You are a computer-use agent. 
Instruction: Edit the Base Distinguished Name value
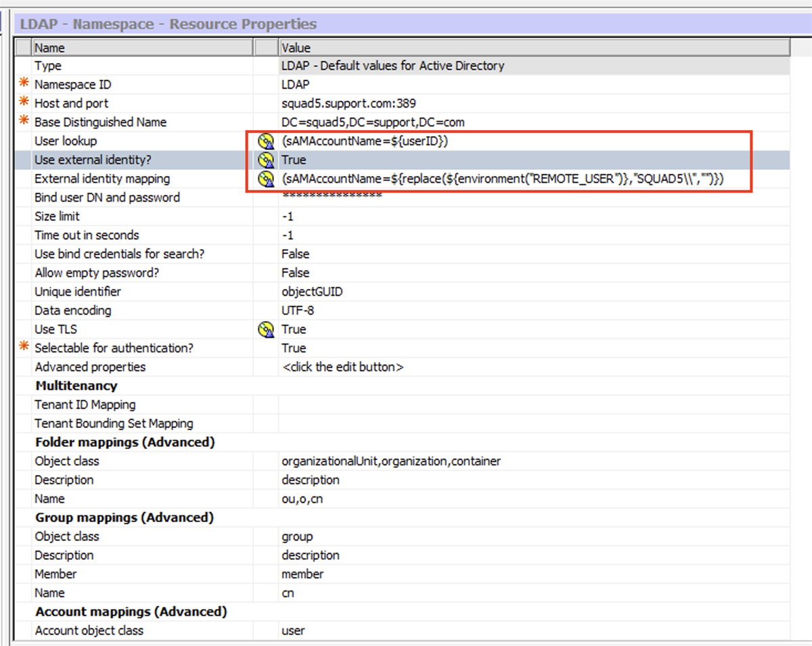(373, 123)
